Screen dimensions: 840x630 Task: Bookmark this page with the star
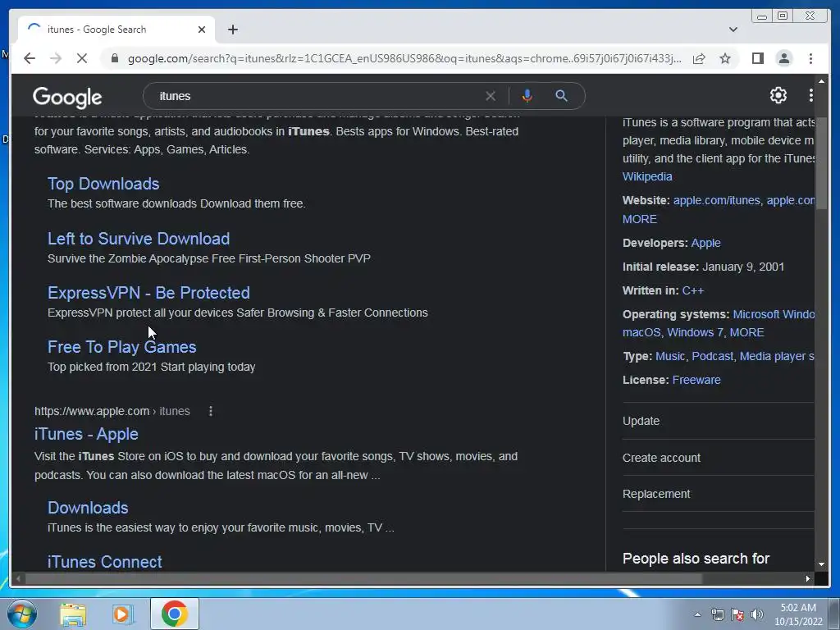click(x=725, y=58)
